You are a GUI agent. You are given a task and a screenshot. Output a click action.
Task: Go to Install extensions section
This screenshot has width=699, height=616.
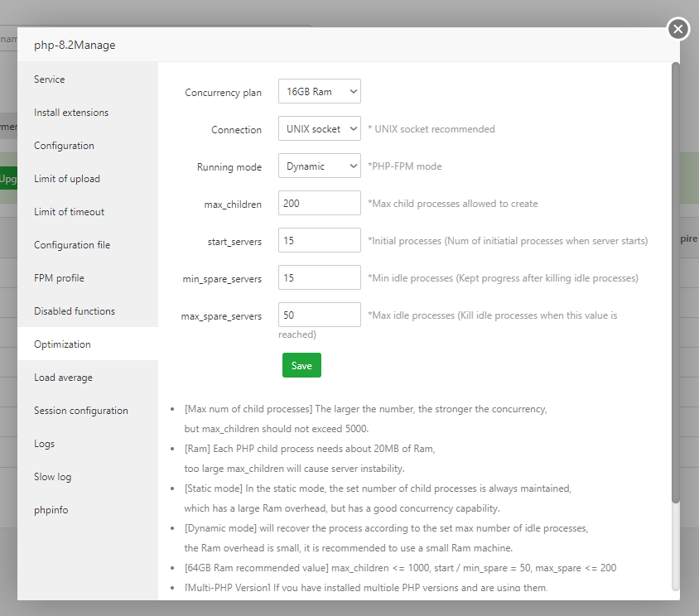[x=71, y=113]
